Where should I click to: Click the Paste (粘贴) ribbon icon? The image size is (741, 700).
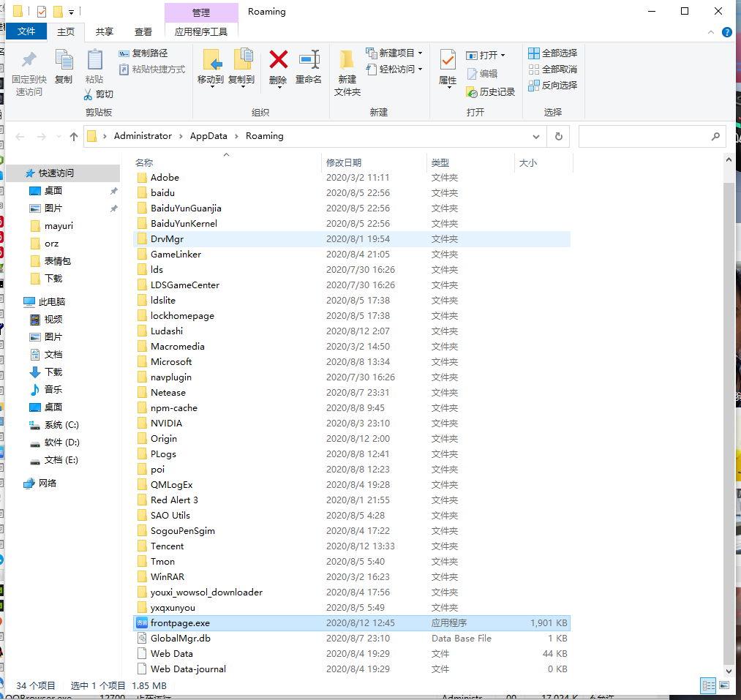click(94, 60)
